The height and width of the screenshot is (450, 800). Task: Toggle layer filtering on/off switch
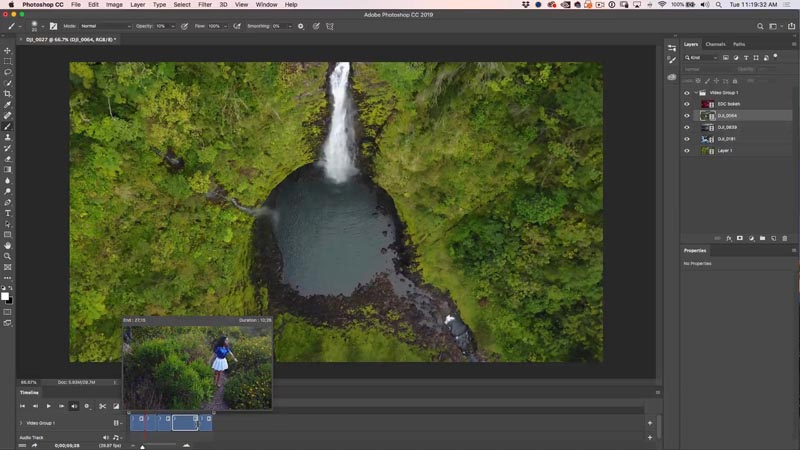click(x=776, y=56)
